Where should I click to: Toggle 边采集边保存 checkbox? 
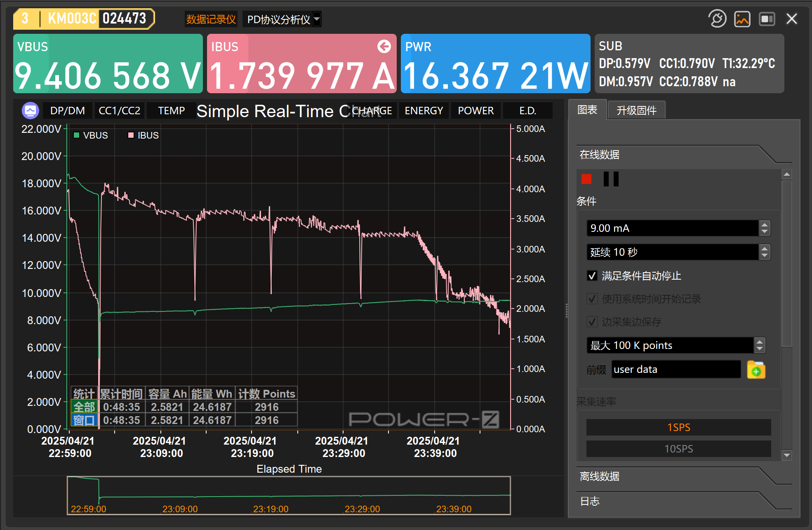click(592, 322)
